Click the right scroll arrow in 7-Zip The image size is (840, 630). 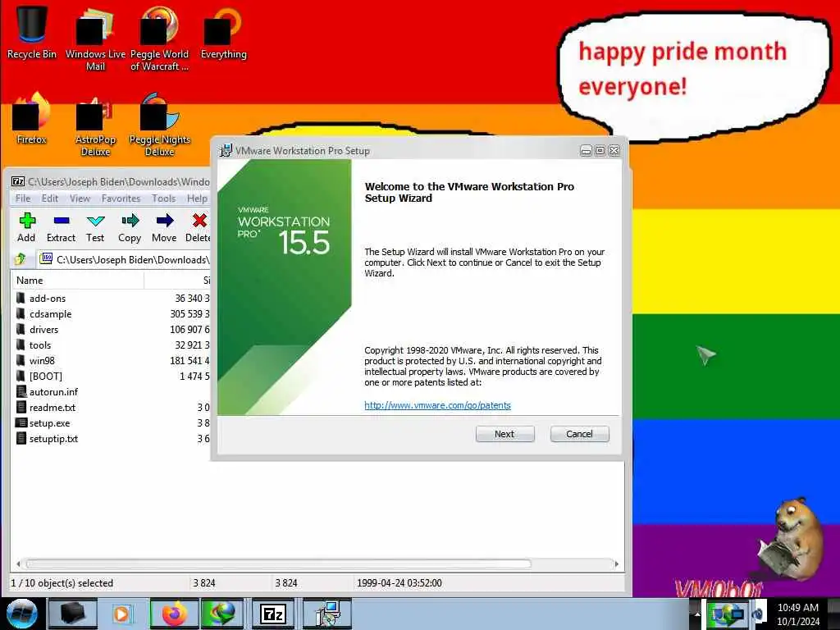coord(616,564)
